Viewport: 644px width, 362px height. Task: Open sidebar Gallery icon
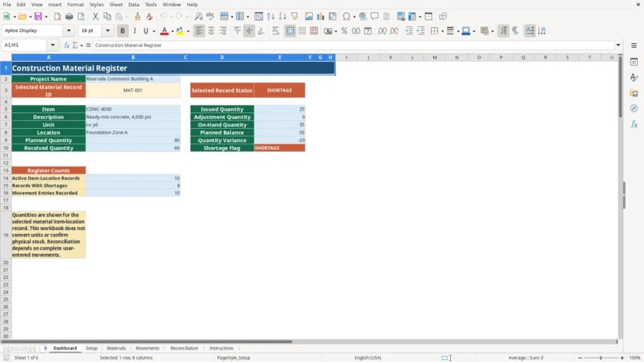(x=634, y=93)
